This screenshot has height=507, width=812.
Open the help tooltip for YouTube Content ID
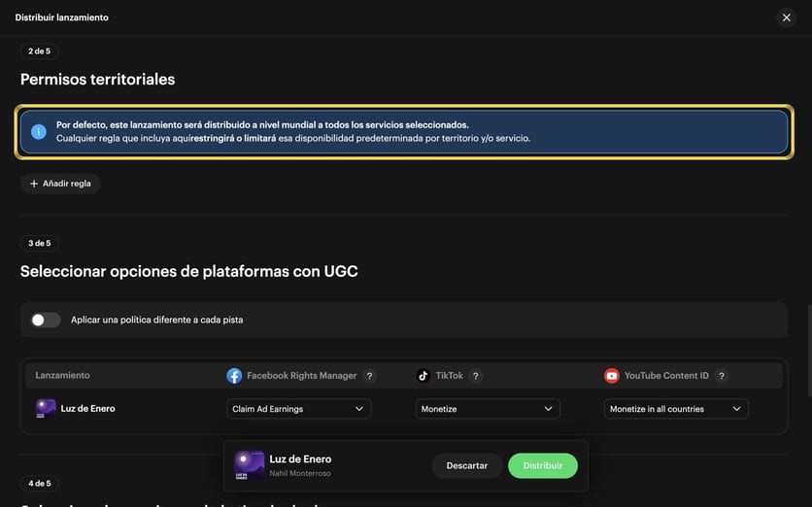pos(722,376)
